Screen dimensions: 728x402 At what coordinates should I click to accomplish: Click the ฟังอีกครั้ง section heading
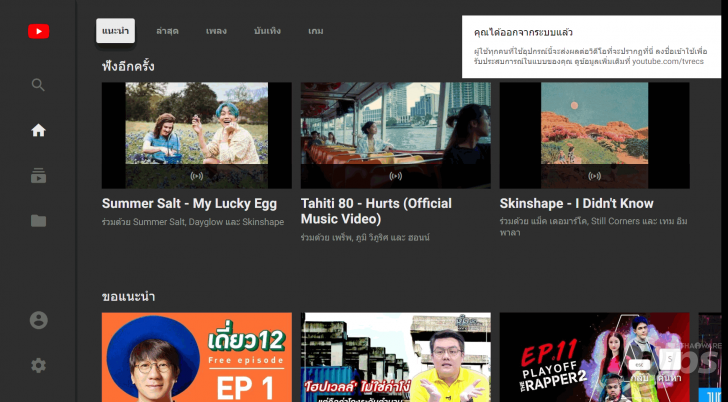(x=128, y=66)
